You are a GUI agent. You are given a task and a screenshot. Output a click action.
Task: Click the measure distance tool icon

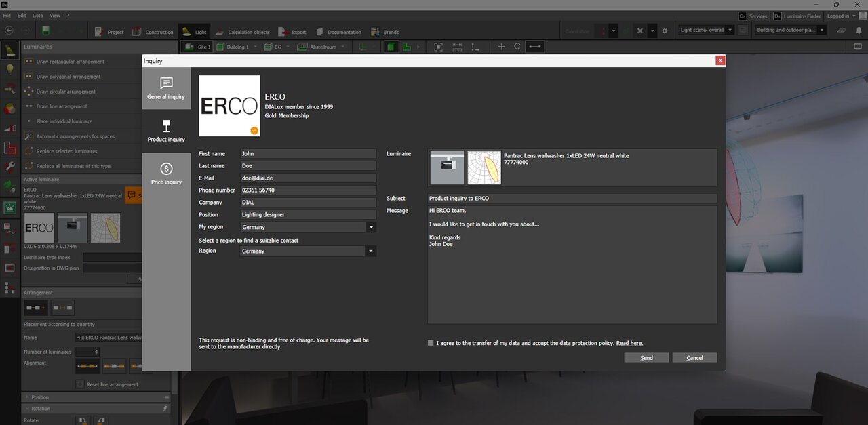click(x=535, y=47)
